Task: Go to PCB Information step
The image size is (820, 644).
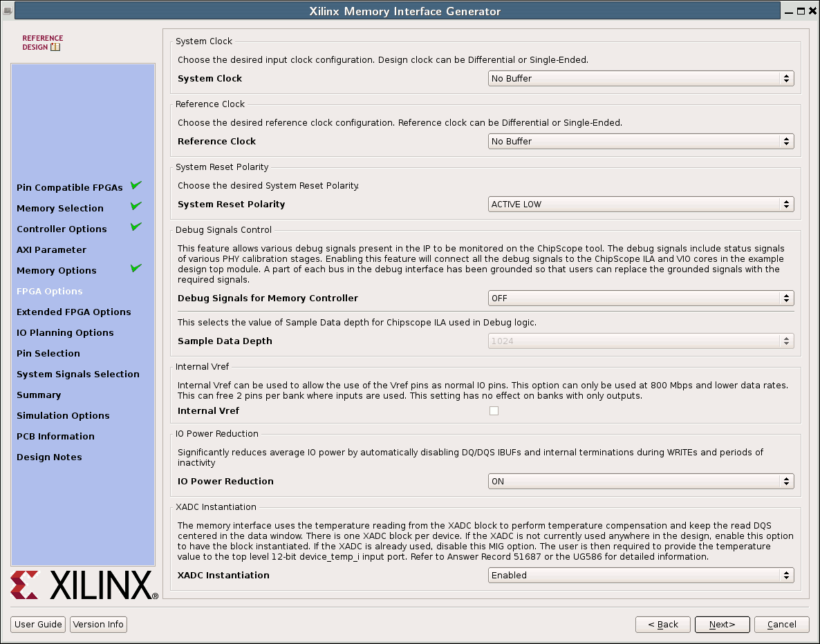Action: (55, 437)
